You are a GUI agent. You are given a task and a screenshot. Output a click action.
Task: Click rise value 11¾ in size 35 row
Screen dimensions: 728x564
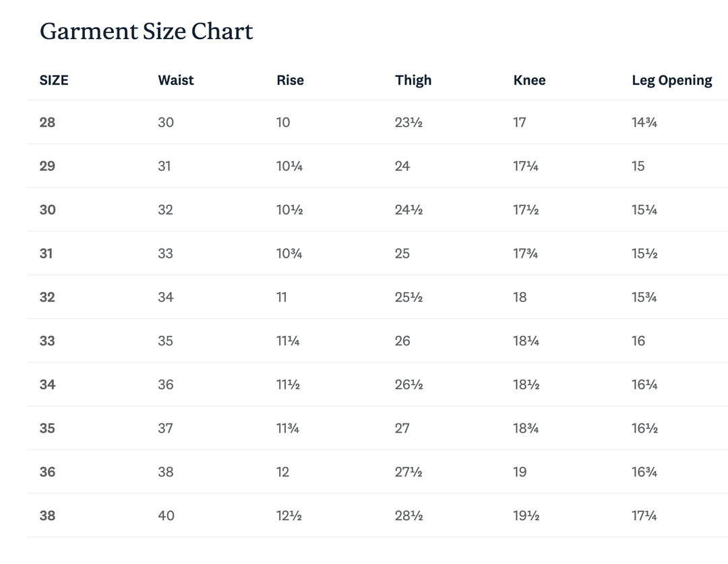pyautogui.click(x=288, y=428)
